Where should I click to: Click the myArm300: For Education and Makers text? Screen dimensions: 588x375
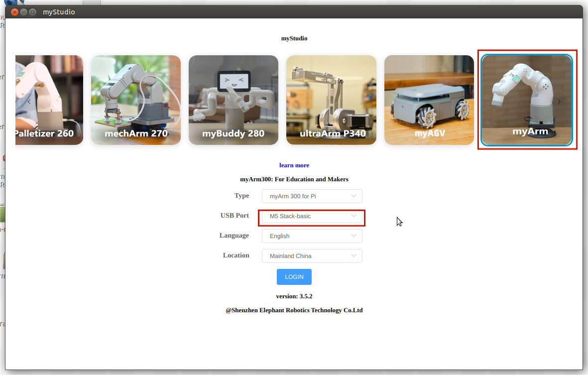[x=294, y=179]
